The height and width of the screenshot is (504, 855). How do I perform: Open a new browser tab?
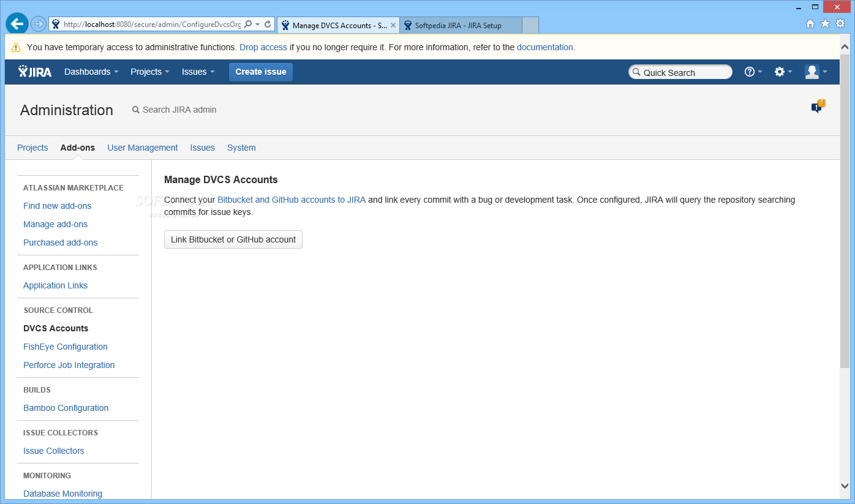point(530,25)
